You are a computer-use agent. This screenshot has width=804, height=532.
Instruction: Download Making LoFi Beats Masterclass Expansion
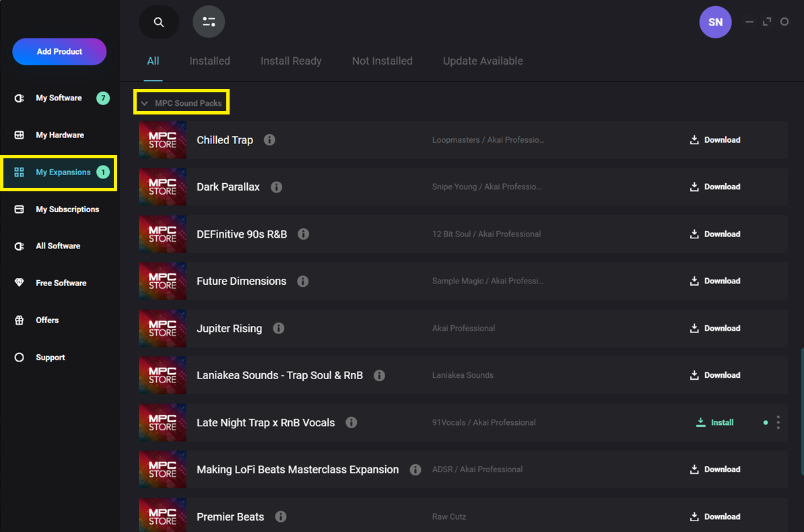(x=715, y=469)
